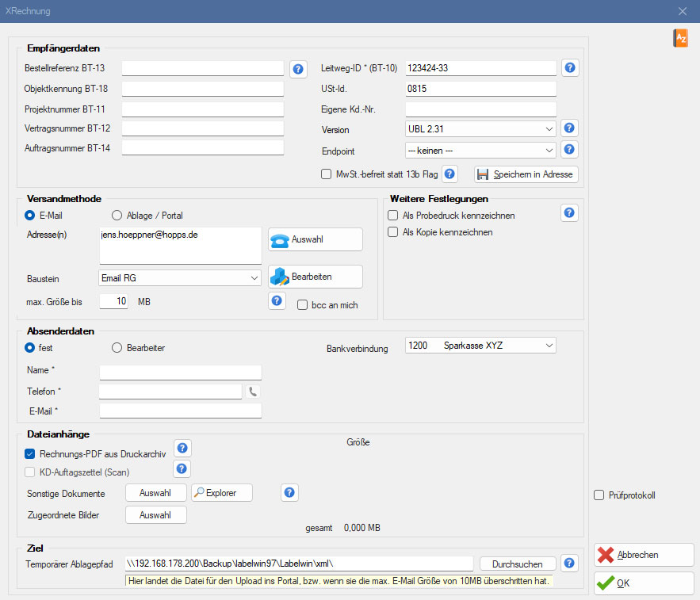Open help for Rechnungs-PDF aus Druckarchiv
This screenshot has height=600, width=700.
point(182,450)
